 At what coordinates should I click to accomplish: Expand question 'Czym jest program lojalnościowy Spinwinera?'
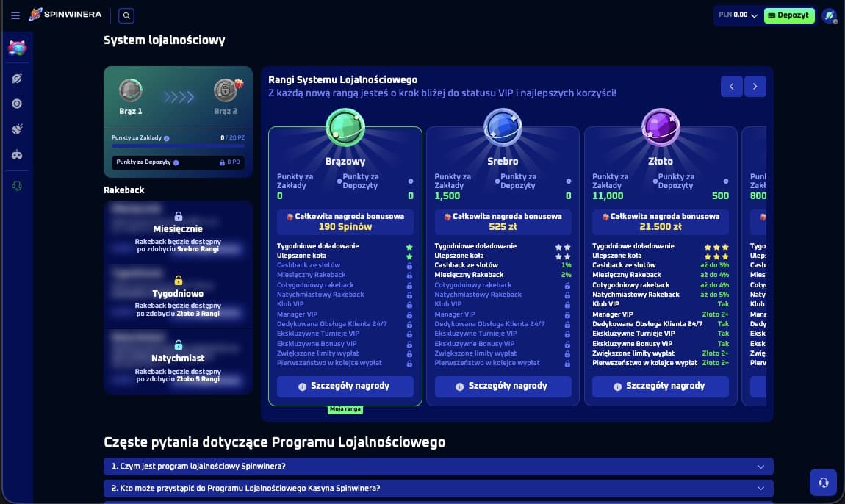click(438, 467)
